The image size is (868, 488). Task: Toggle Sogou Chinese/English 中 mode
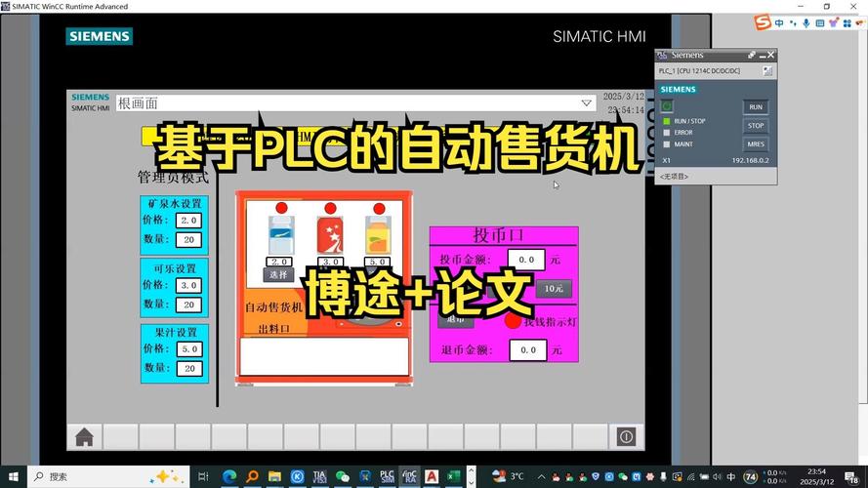[x=779, y=22]
